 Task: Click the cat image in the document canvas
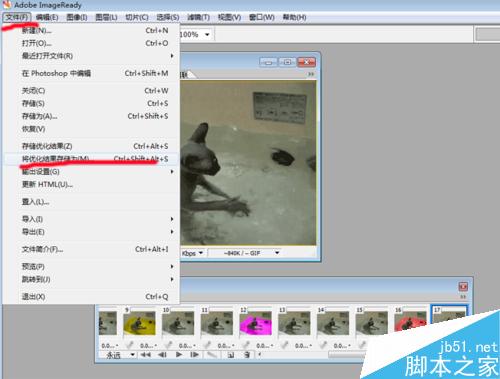[248, 163]
